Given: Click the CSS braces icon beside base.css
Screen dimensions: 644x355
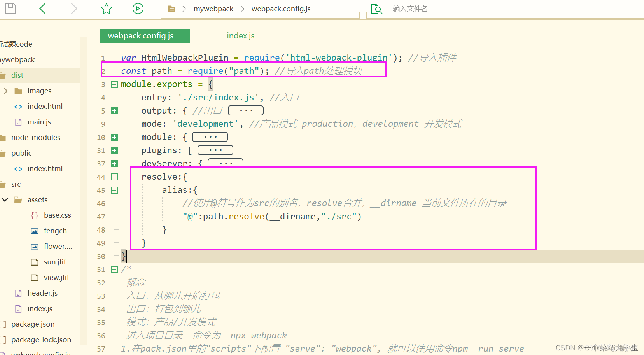Looking at the screenshot, I should pyautogui.click(x=35, y=215).
